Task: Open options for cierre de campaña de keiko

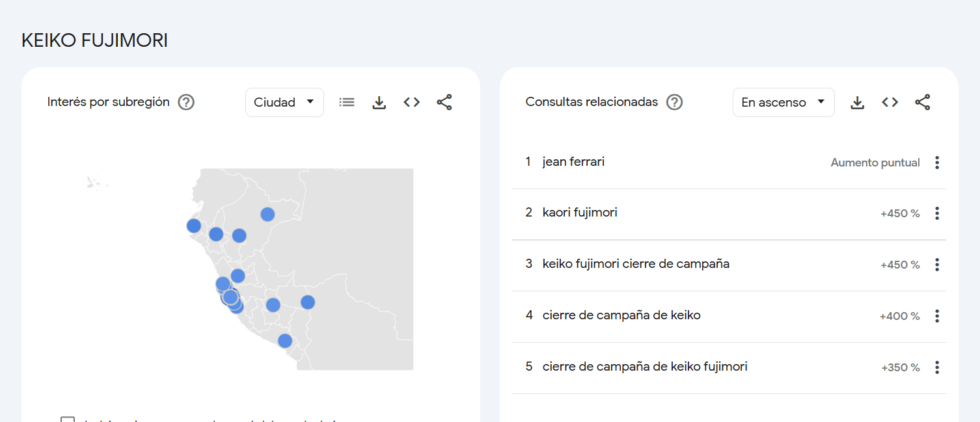Action: coord(937,316)
